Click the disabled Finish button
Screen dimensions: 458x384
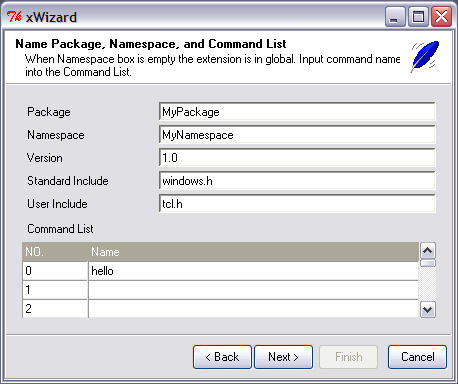348,357
